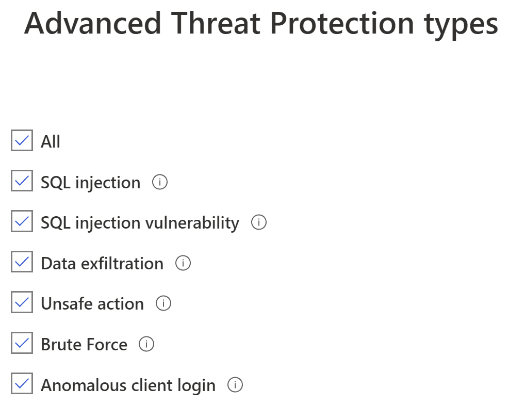This screenshot has height=420, width=525.
Task: Show info icon for SQL injection vulnerability
Action: [x=259, y=222]
